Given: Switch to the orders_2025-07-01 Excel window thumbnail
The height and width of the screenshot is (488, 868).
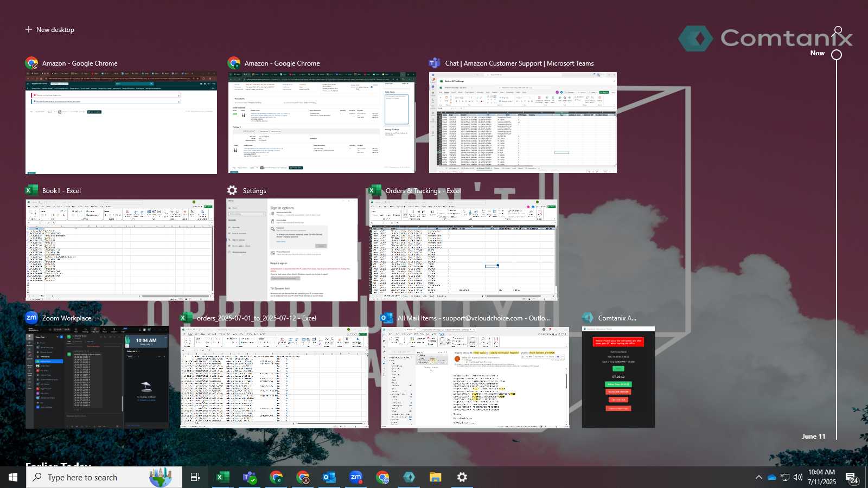Looking at the screenshot, I should (275, 377).
